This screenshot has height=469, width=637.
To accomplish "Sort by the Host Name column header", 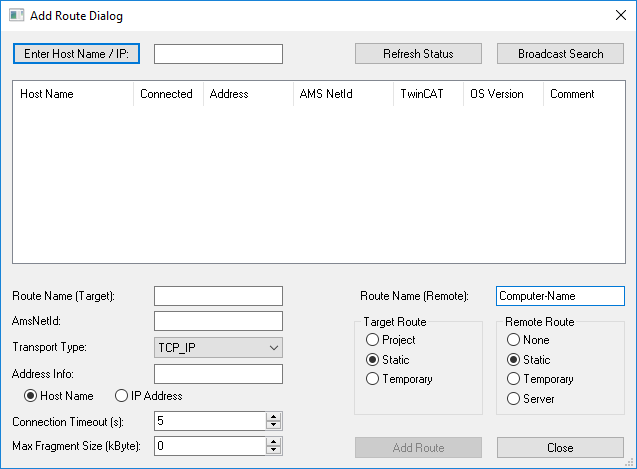I will pos(73,94).
